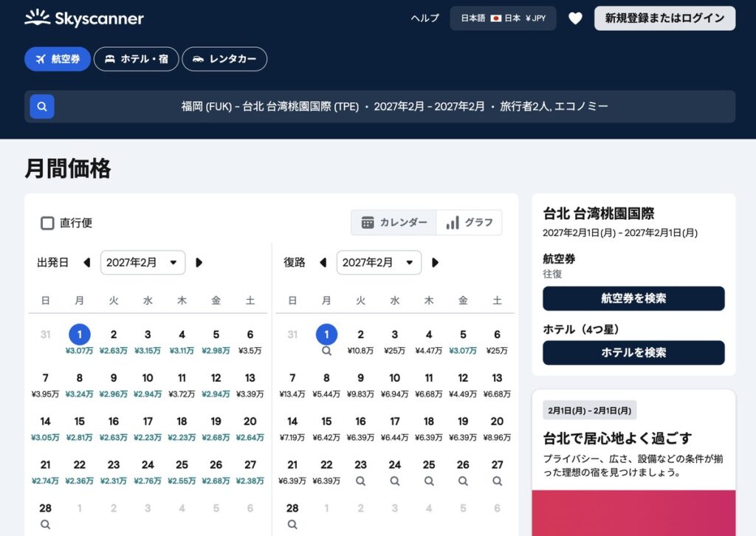Screen dimensions: 756x536
Task: Select departure date 17 priced ¥2.23万
Action: pyautogui.click(x=148, y=427)
